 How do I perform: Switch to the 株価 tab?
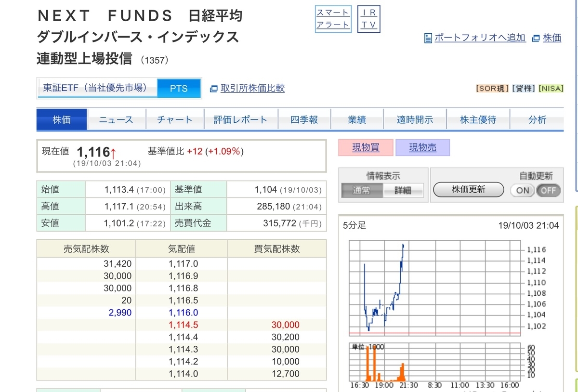point(62,120)
